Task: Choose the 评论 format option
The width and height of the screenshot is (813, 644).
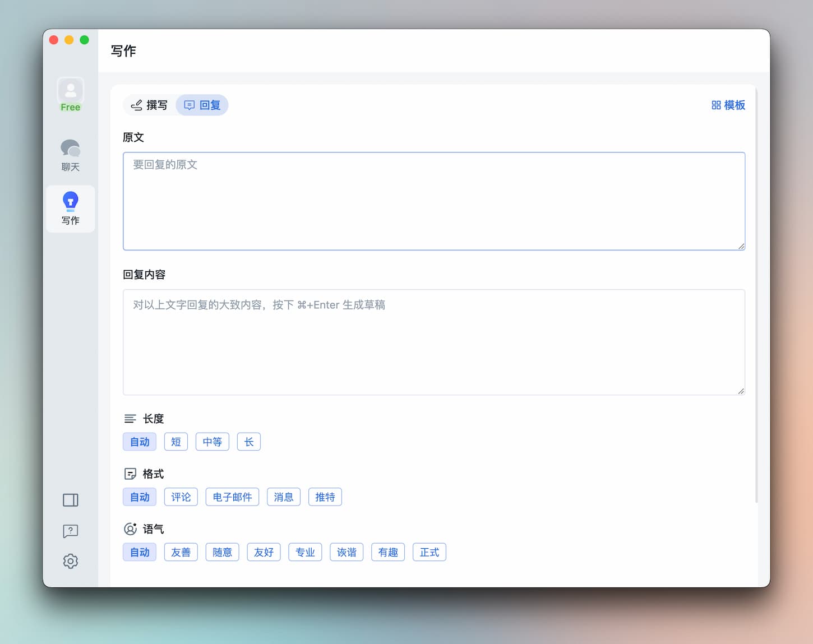Action: pyautogui.click(x=181, y=497)
